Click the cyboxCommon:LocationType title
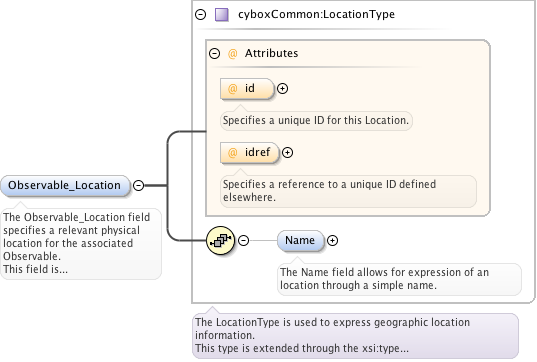This screenshot has width=537, height=362. [316, 14]
